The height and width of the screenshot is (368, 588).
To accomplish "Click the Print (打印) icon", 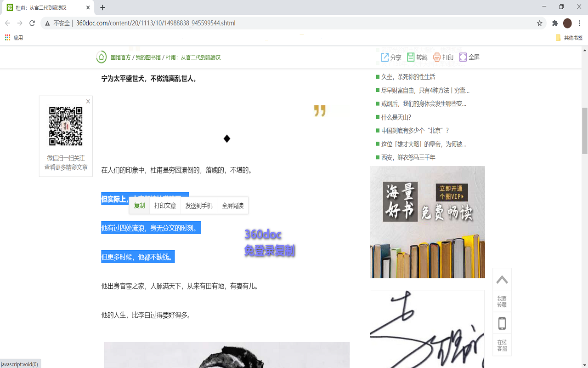I will tap(437, 57).
